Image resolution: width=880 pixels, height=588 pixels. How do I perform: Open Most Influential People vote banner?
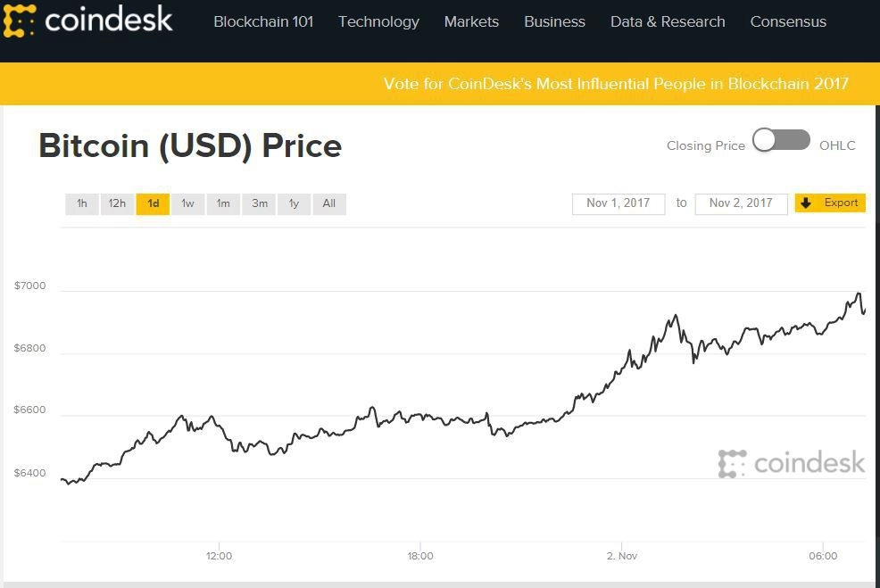click(616, 84)
